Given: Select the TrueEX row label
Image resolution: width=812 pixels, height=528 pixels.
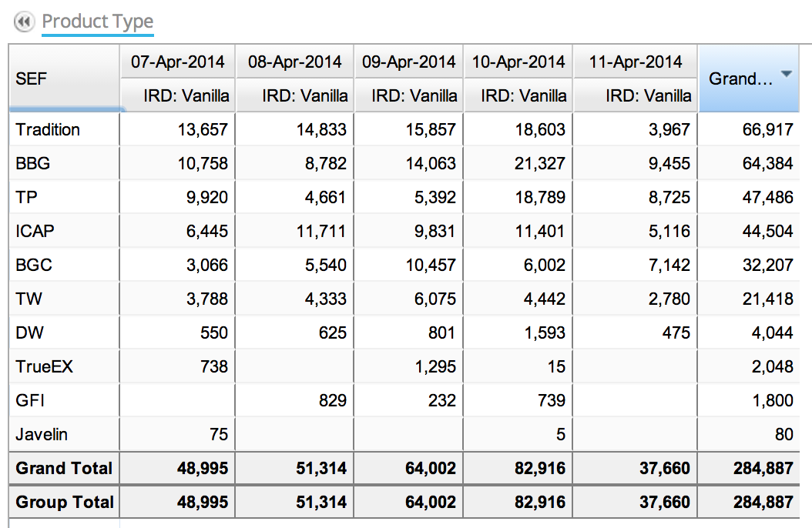Looking at the screenshot, I should tap(44, 366).
